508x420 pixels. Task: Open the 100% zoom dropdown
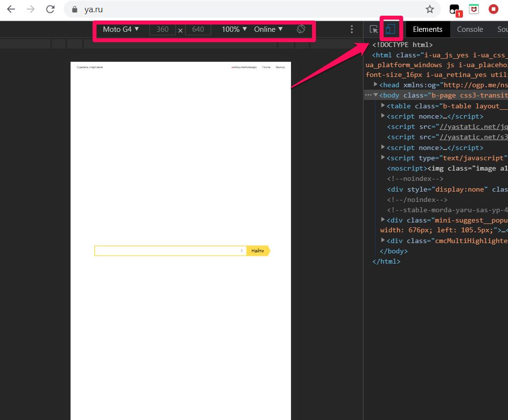click(x=234, y=29)
